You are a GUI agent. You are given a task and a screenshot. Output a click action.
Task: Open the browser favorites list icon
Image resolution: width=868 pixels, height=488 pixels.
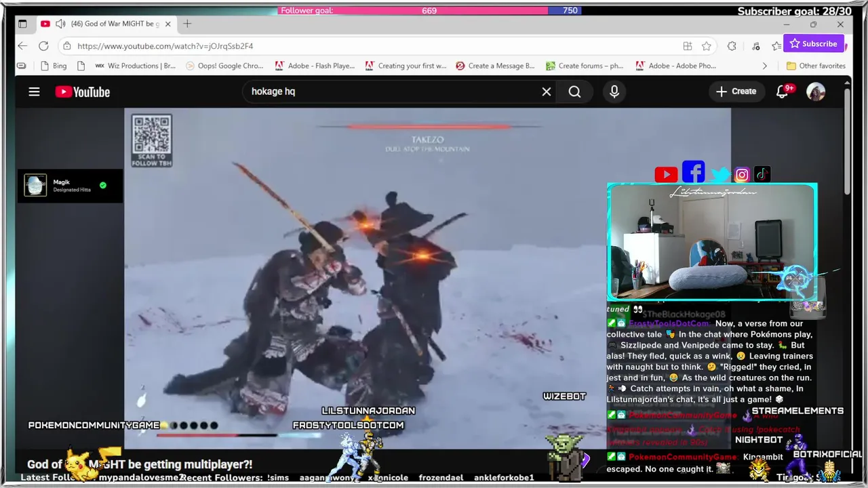776,46
